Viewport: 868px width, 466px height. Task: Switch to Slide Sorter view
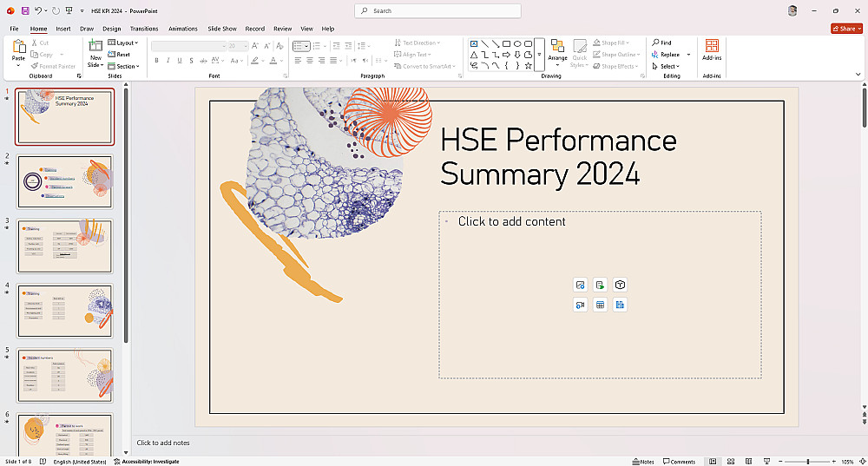(731, 462)
